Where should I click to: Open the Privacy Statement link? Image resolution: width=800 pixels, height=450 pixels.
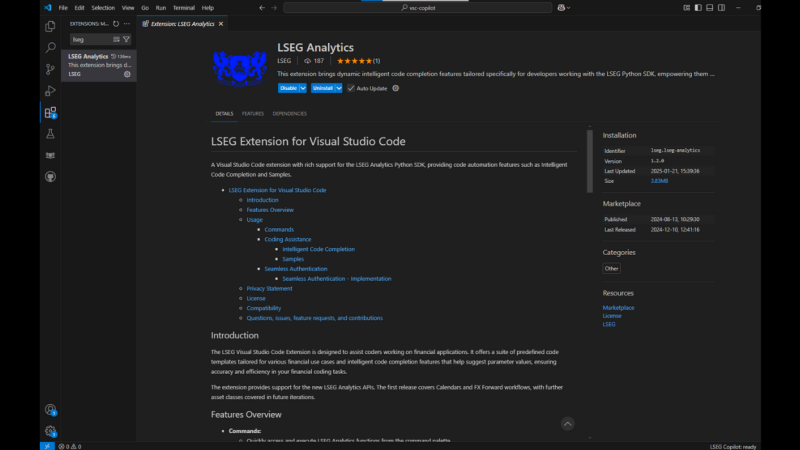point(269,288)
